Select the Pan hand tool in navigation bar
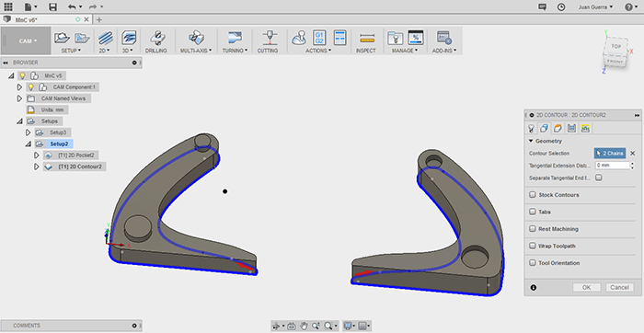Screen dimensions: 644x333 (x=304, y=326)
